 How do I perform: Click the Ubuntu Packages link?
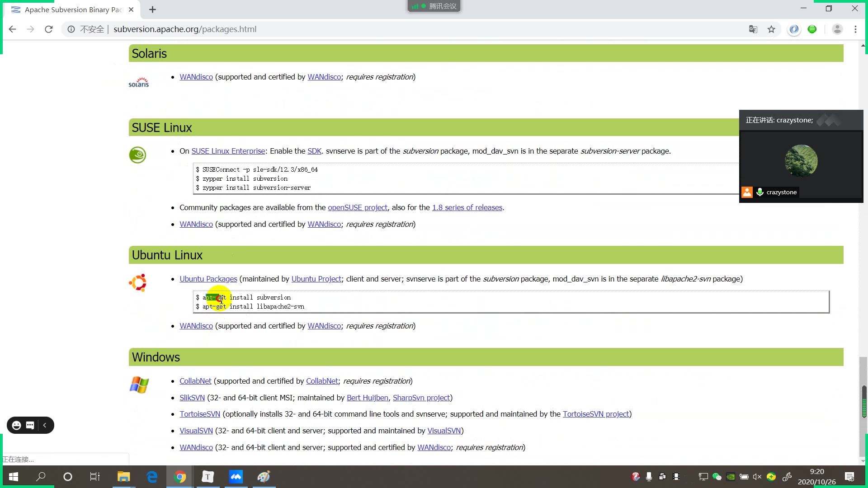pos(209,278)
